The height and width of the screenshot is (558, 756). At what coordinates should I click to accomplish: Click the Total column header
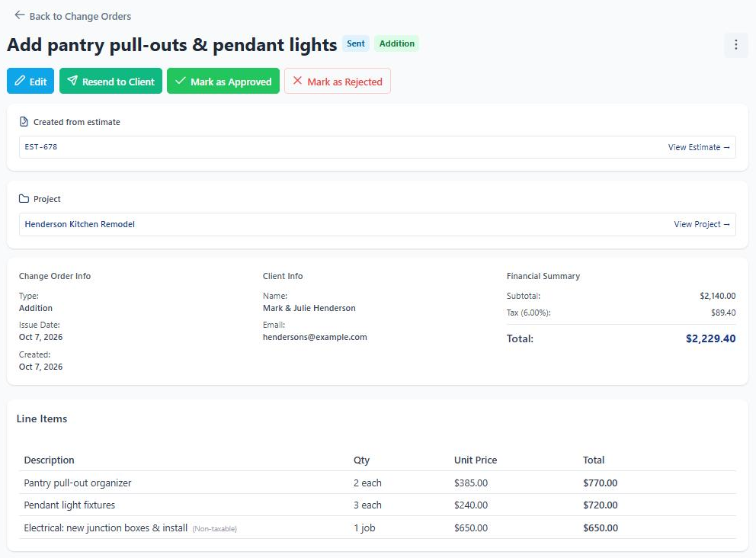[594, 460]
